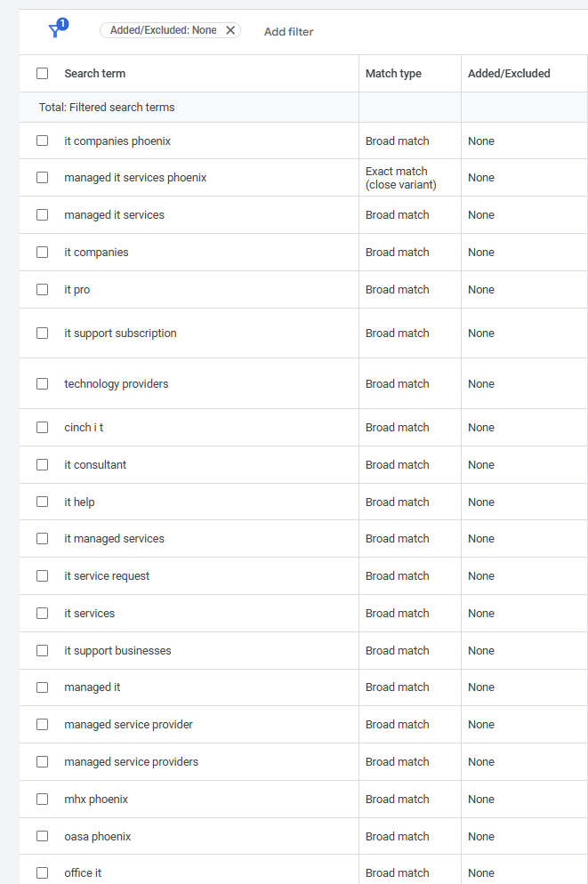This screenshot has height=884, width=588.
Task: Sort by the Match type column header
Action: [391, 73]
